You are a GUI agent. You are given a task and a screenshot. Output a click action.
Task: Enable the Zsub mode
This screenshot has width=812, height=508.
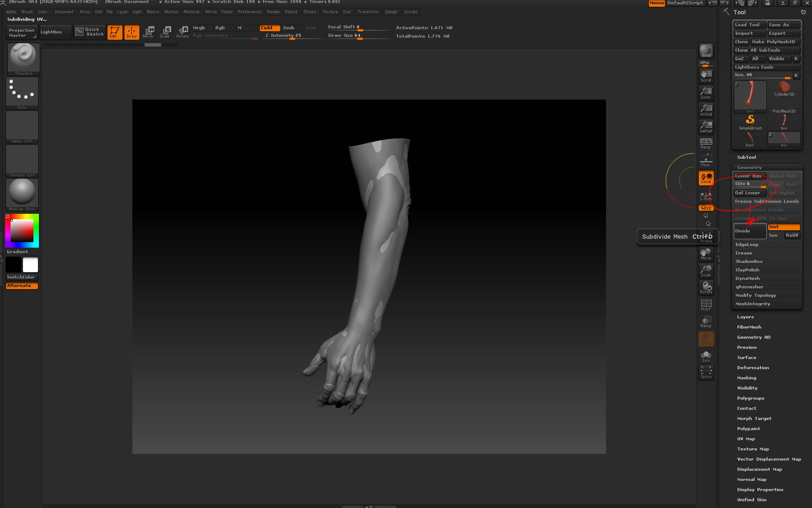pyautogui.click(x=292, y=28)
